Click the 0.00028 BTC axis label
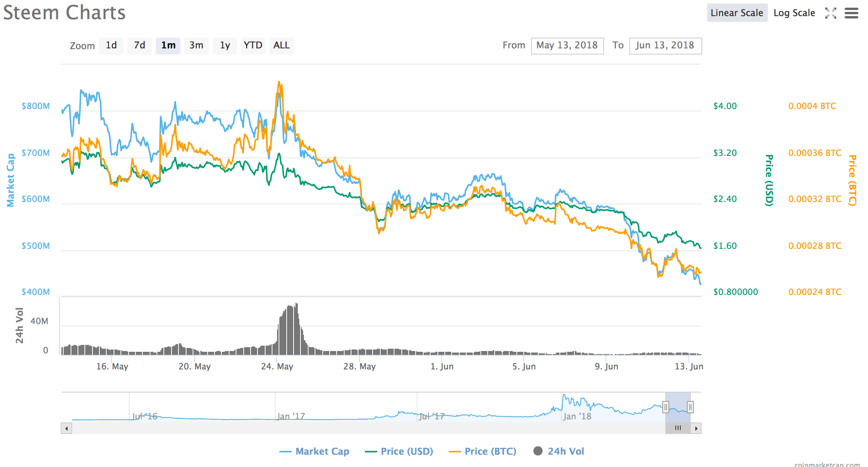This screenshot has width=868, height=467. click(x=815, y=246)
